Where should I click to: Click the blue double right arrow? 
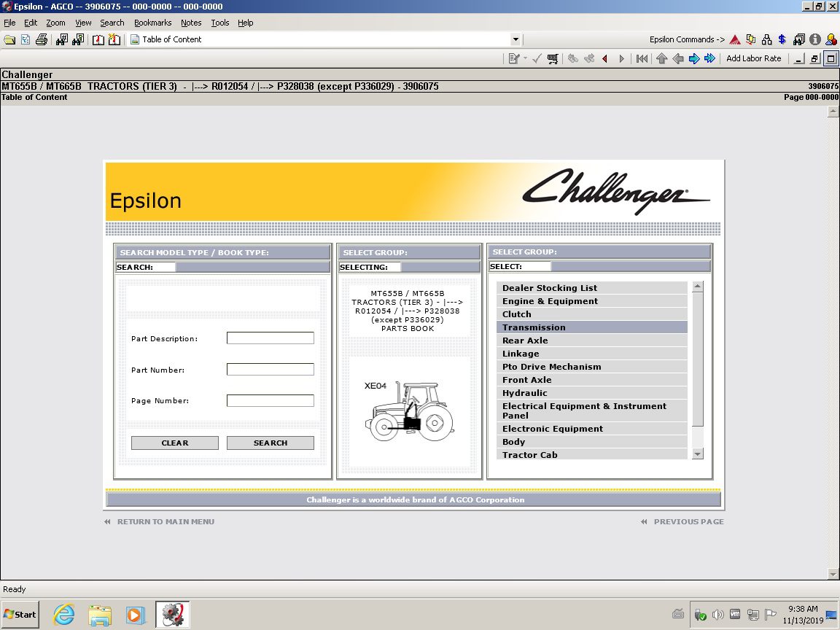[709, 59]
